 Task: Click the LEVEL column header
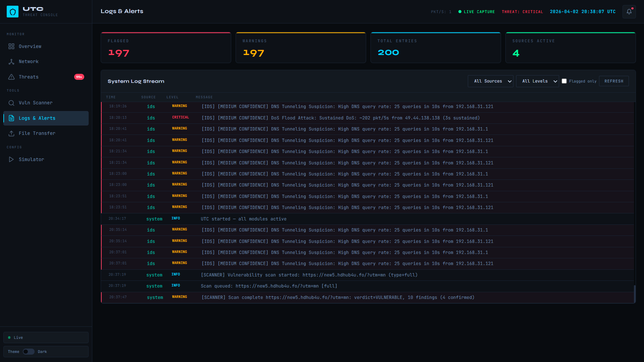click(172, 97)
